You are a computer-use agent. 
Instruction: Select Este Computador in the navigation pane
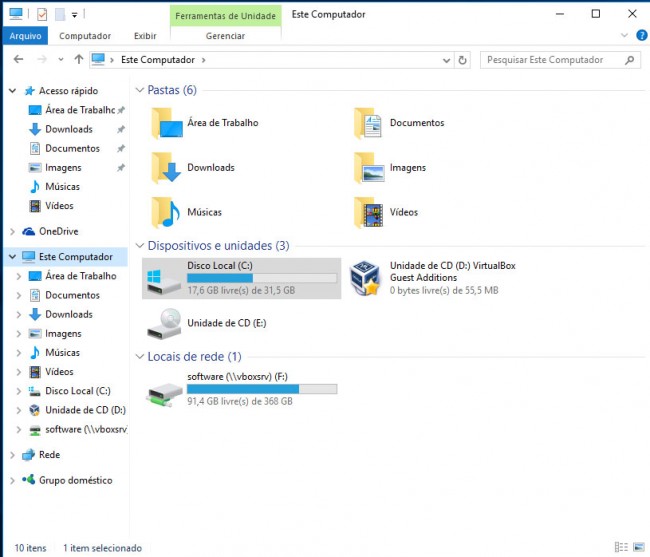click(75, 257)
